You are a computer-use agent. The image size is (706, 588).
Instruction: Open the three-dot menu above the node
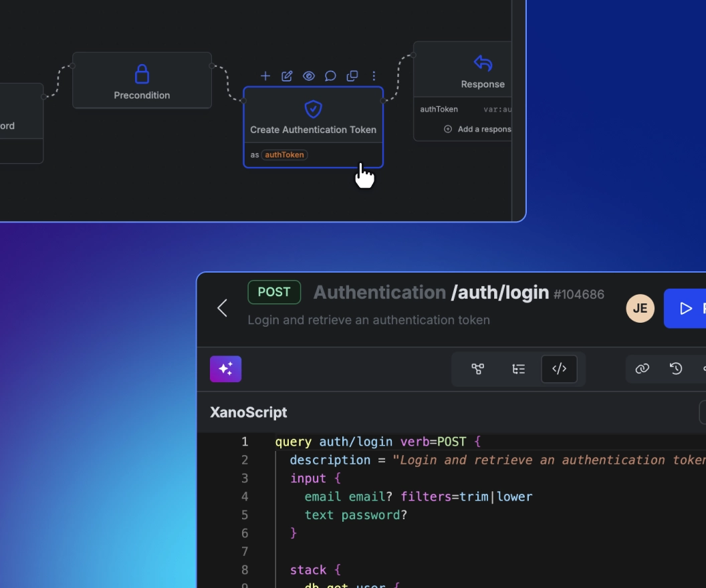coord(374,76)
